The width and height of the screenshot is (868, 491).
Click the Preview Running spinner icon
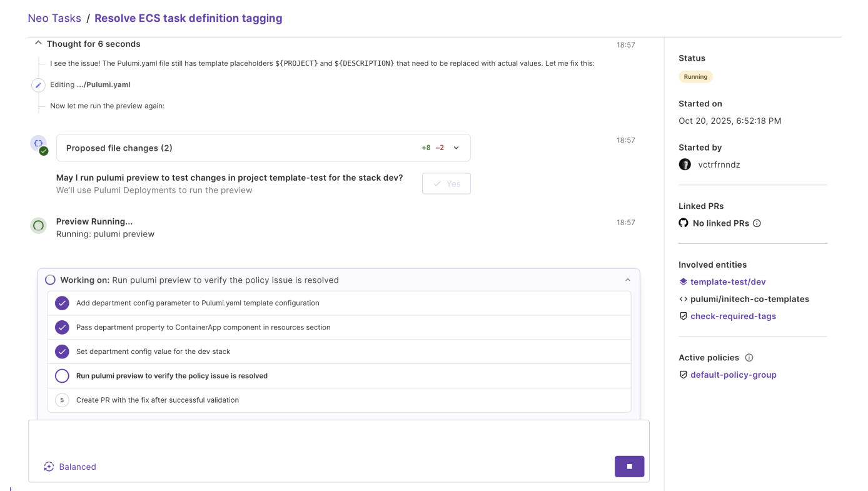click(38, 226)
